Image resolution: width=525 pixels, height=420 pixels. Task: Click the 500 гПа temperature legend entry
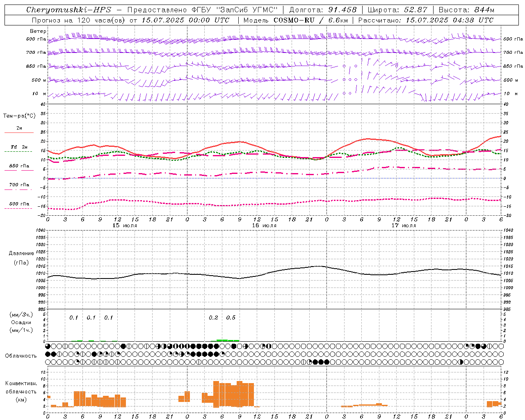pyautogui.click(x=19, y=204)
